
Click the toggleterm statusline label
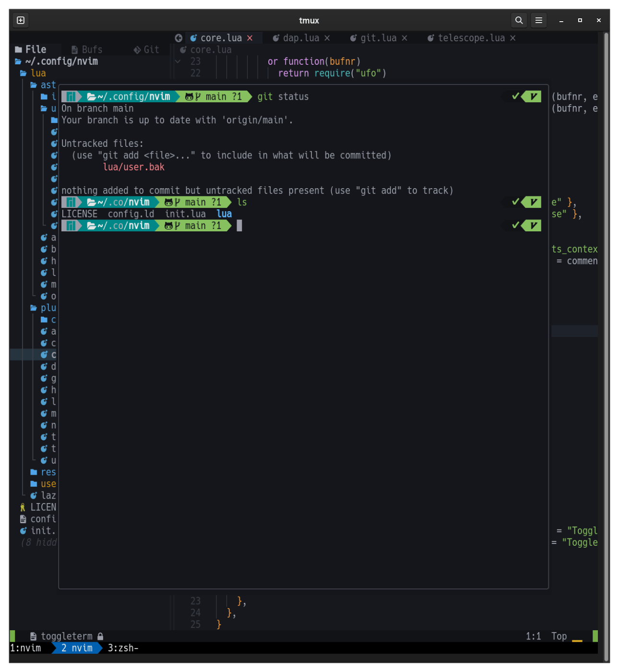[67, 636]
